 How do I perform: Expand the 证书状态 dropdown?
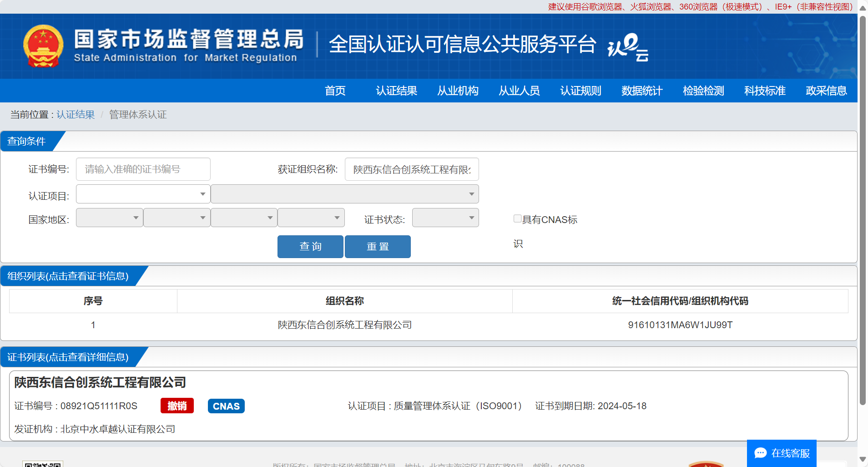pyautogui.click(x=445, y=218)
